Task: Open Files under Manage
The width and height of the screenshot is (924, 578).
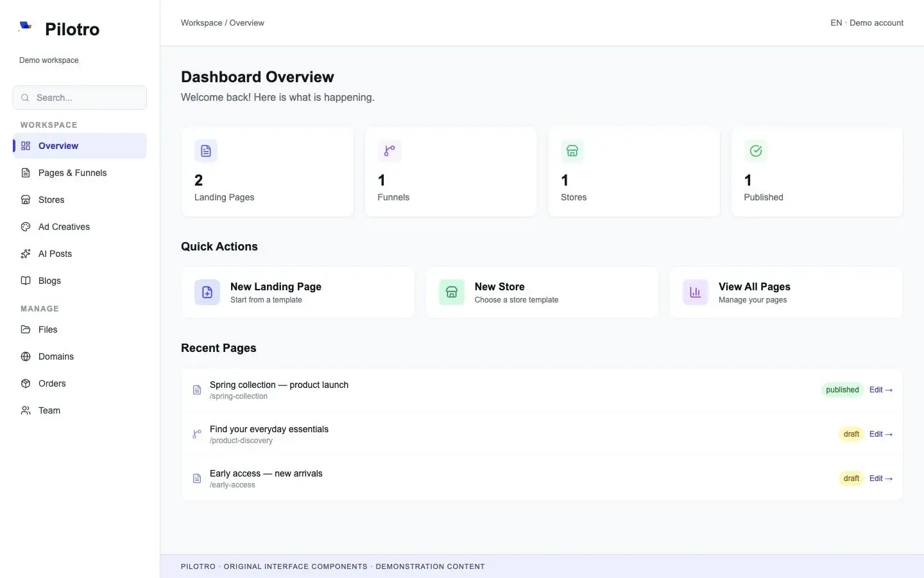Action: (x=80, y=329)
